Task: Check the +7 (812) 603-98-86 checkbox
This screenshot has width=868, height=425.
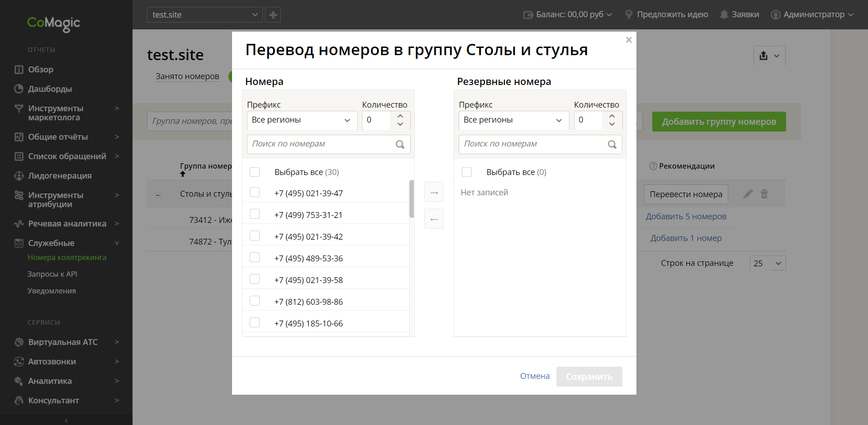Action: (255, 301)
